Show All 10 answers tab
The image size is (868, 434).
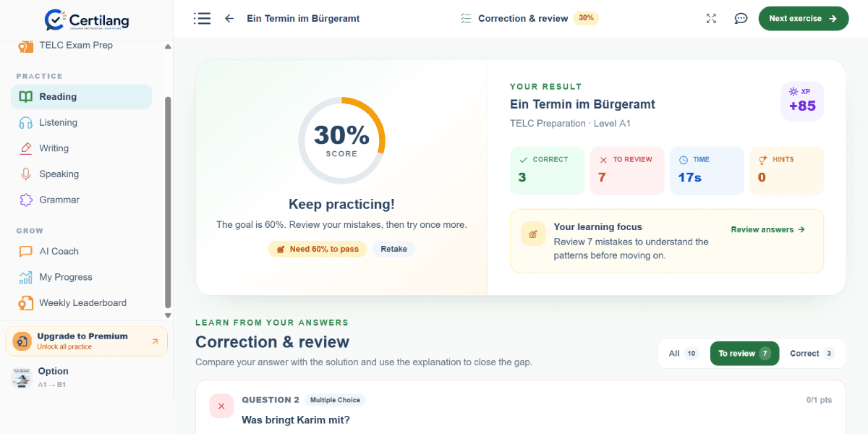click(683, 354)
